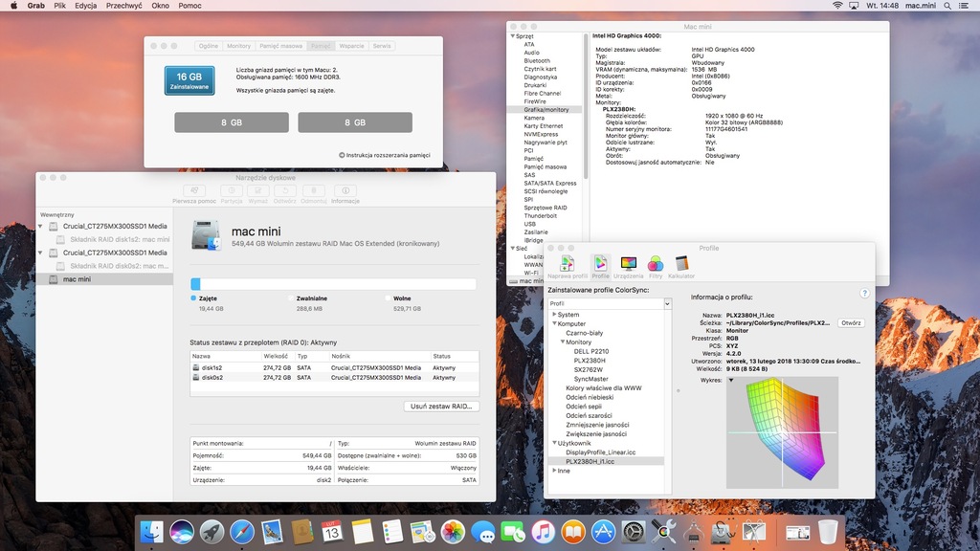Open the Przechwyć menu in menu bar
Image resolution: width=980 pixels, height=551 pixels.
pos(123,6)
